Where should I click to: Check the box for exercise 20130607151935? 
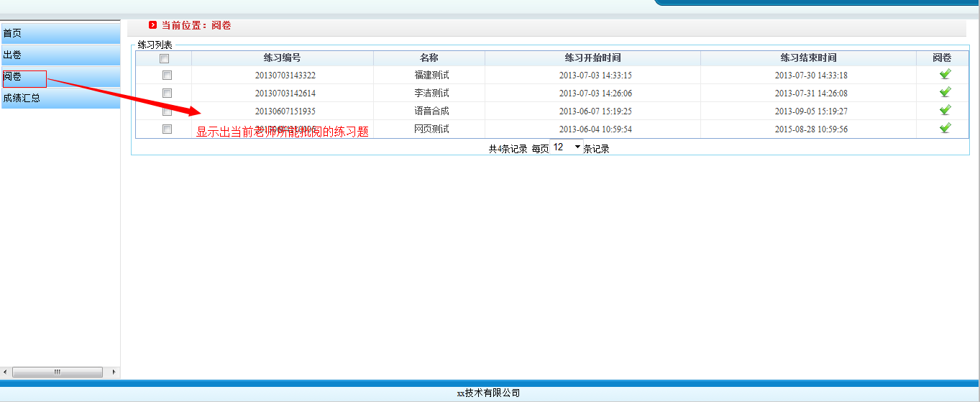(x=167, y=111)
